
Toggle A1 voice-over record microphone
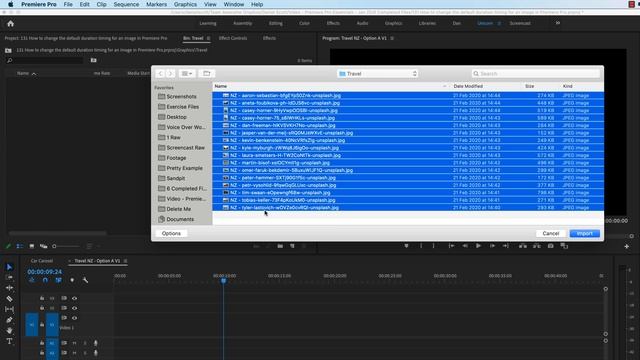96,343
